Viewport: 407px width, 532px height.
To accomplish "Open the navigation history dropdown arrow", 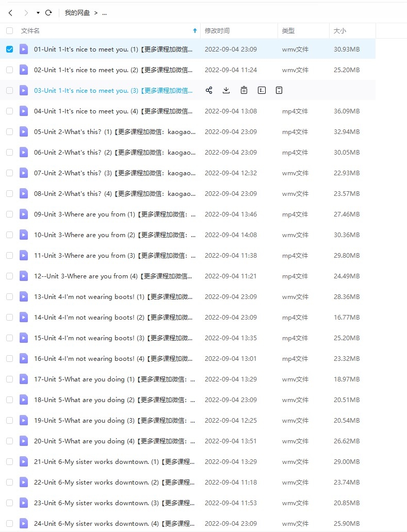I will (38, 13).
